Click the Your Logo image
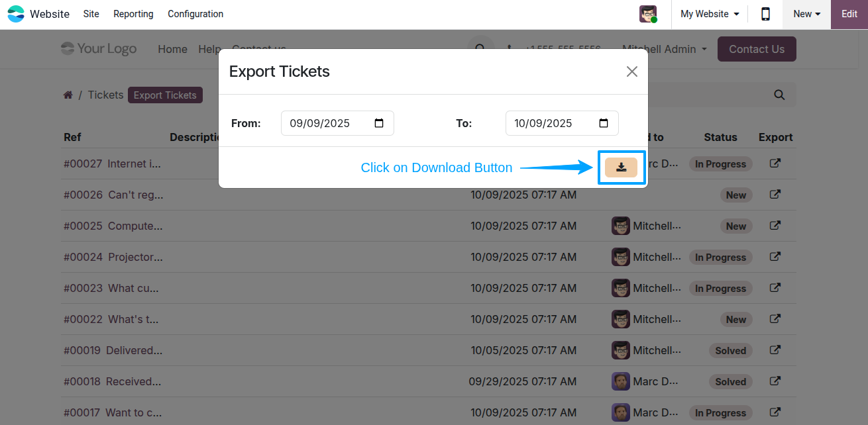Screen dimensions: 868x425 (99, 49)
